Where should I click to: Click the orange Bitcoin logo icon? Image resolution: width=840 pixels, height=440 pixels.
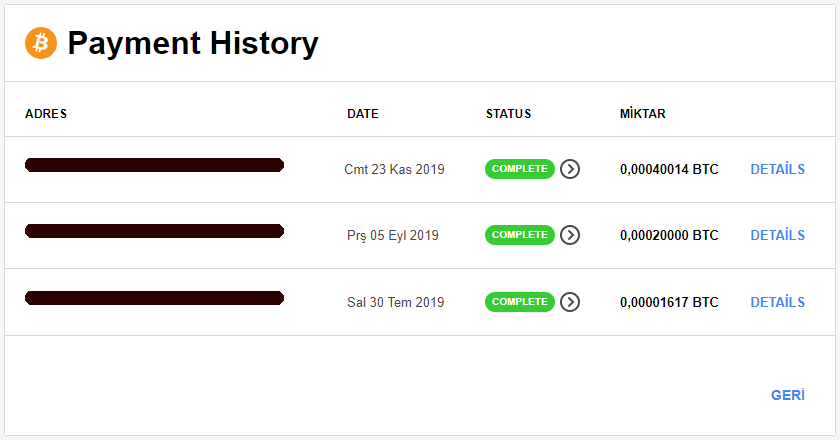[x=41, y=43]
